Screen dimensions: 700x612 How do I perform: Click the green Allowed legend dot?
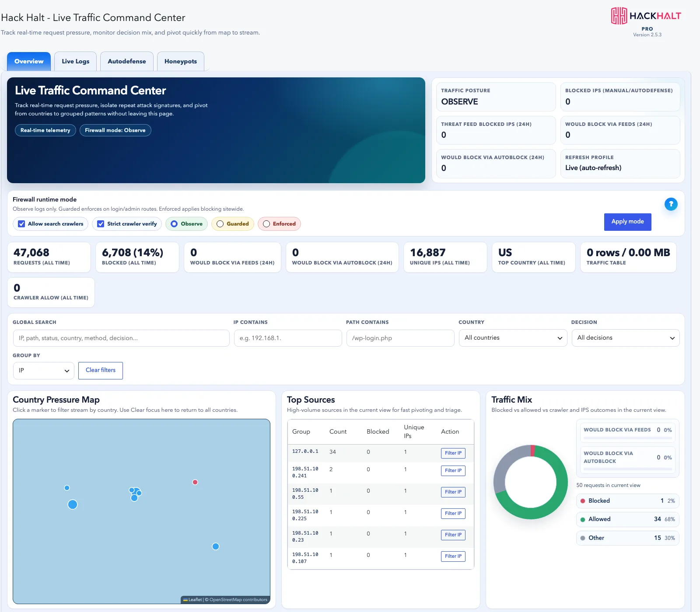[x=583, y=519]
